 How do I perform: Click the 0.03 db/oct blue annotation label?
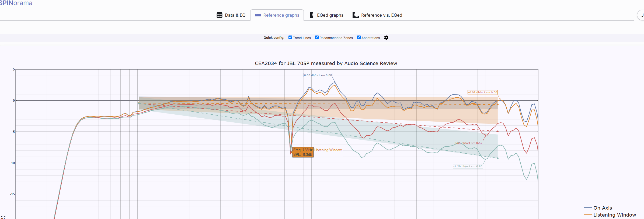click(318, 75)
